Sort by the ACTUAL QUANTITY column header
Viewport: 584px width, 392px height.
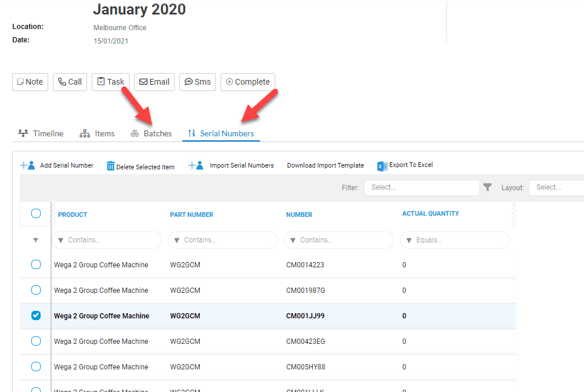[x=431, y=213]
